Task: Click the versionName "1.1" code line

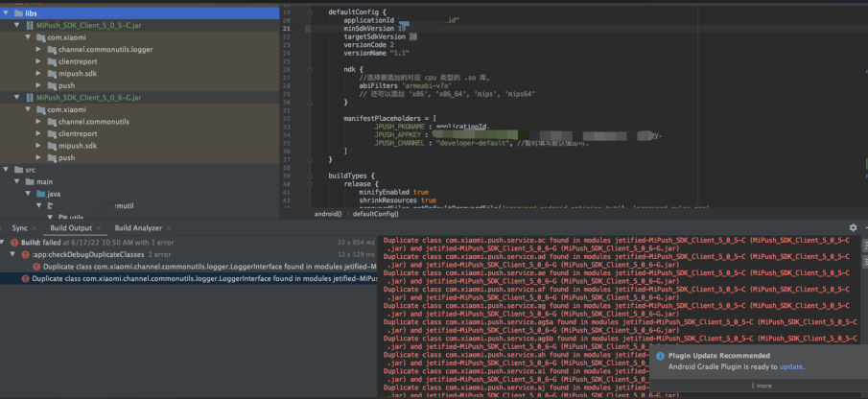Action: [x=376, y=53]
